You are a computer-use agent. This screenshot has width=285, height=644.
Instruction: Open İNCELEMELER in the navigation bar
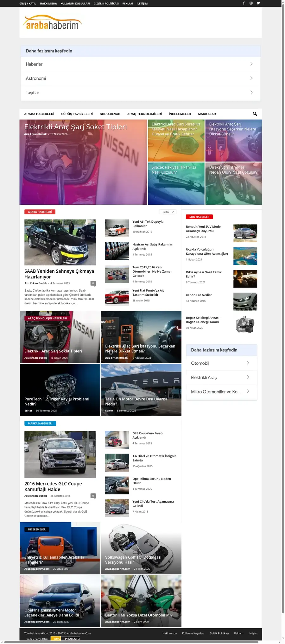(x=180, y=114)
